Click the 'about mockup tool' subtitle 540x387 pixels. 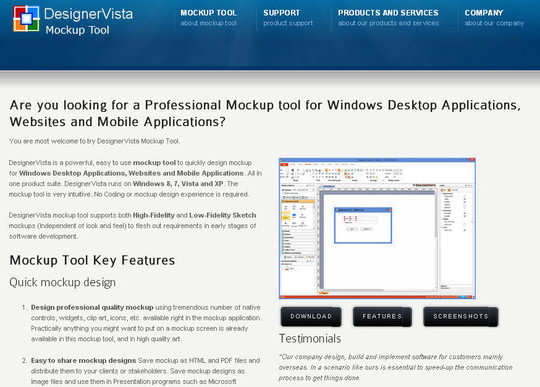pyautogui.click(x=208, y=23)
